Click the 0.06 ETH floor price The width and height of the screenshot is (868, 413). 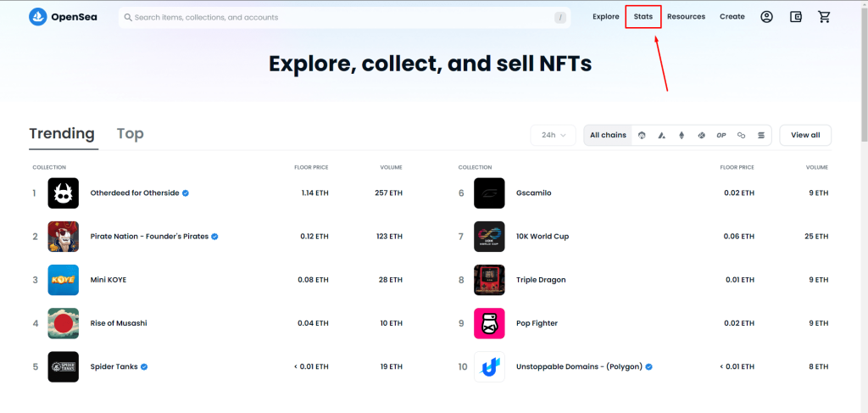coord(739,237)
